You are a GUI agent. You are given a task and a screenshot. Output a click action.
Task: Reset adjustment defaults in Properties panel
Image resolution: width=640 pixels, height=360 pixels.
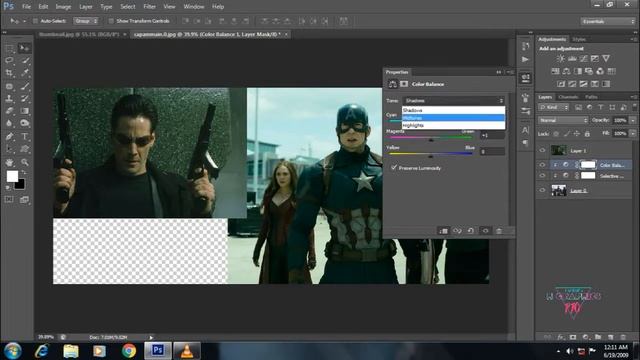coord(471,231)
